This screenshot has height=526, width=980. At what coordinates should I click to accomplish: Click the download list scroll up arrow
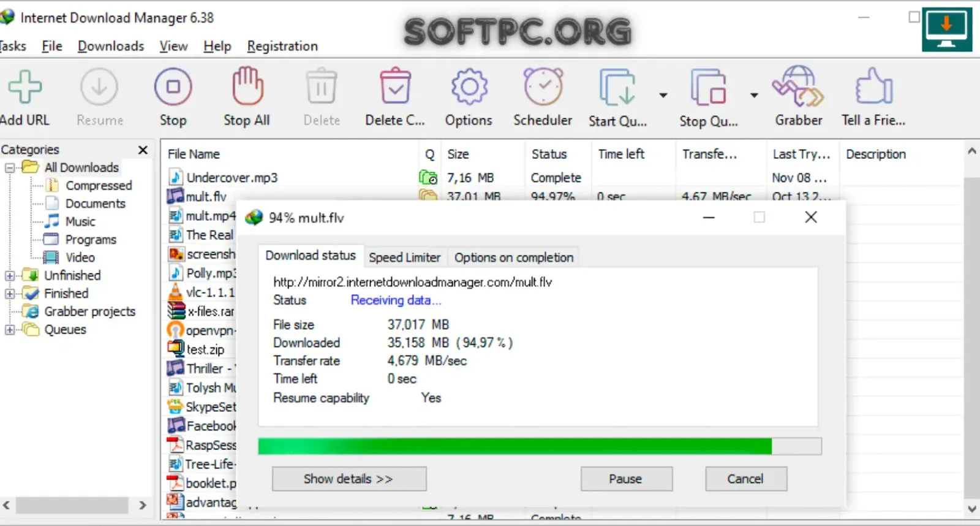971,151
